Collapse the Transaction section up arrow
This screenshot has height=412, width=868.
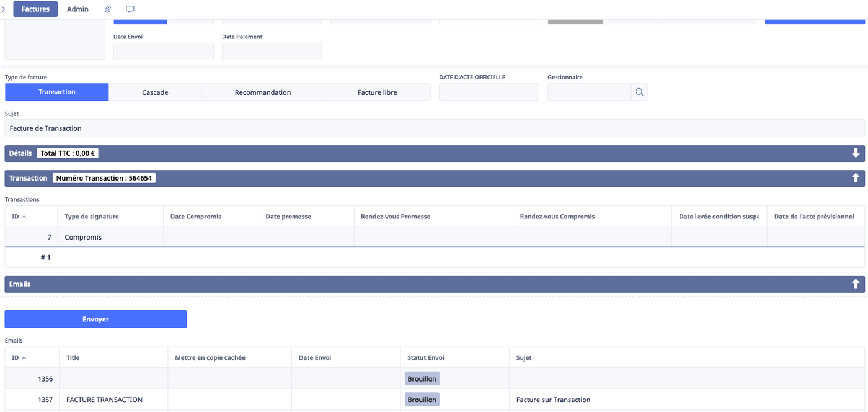click(x=856, y=178)
